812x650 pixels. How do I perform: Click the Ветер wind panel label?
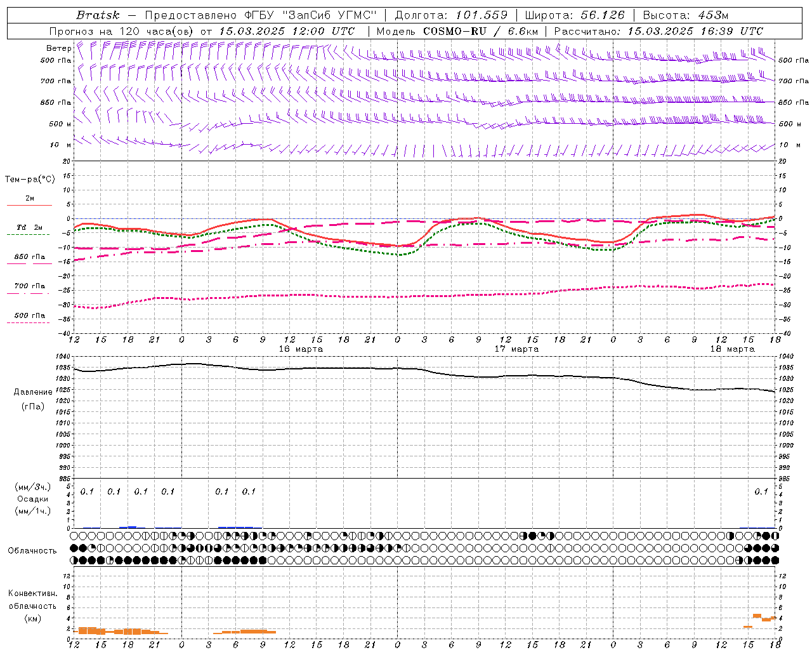tap(59, 48)
